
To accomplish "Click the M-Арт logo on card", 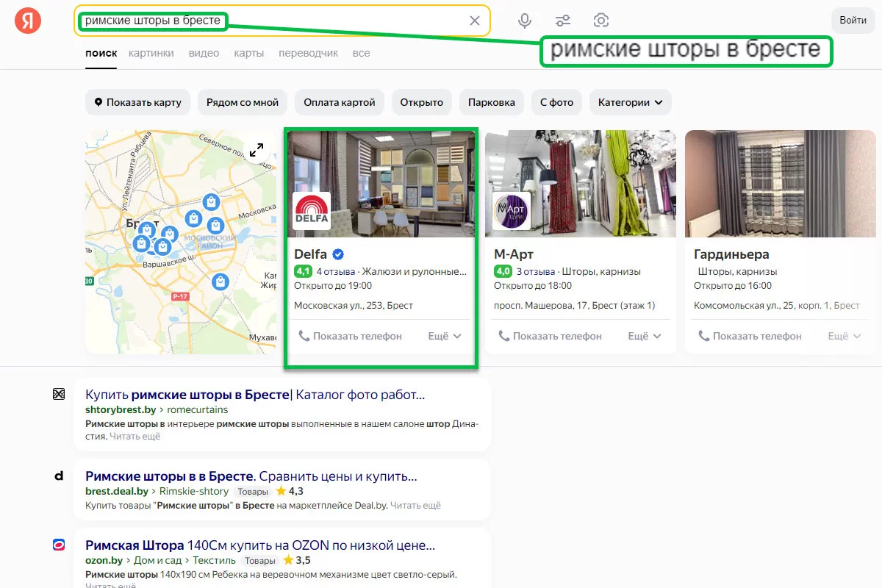I will 512,211.
